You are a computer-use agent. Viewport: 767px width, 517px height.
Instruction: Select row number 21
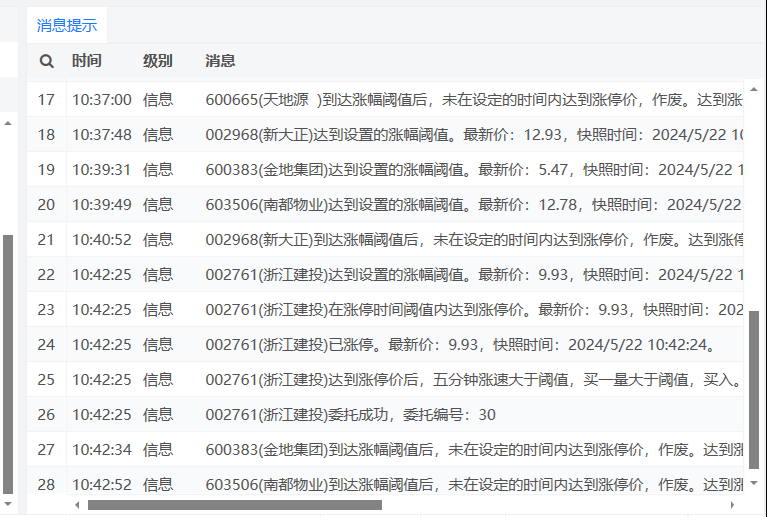(x=46, y=240)
